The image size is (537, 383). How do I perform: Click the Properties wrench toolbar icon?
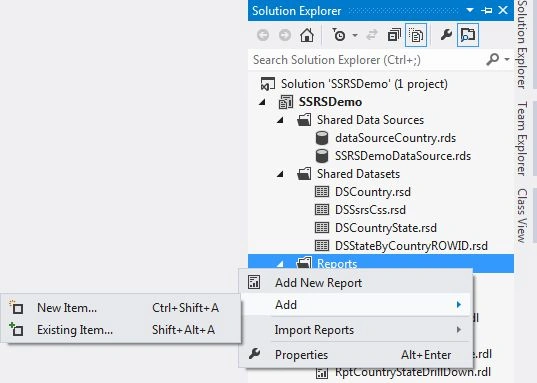[446, 35]
